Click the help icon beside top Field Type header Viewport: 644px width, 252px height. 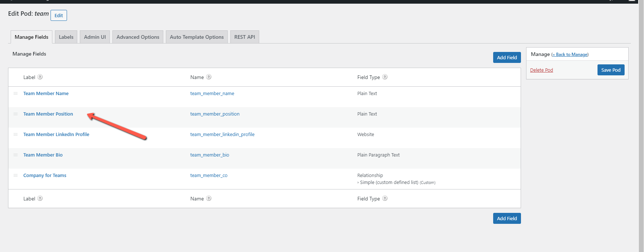click(x=385, y=77)
